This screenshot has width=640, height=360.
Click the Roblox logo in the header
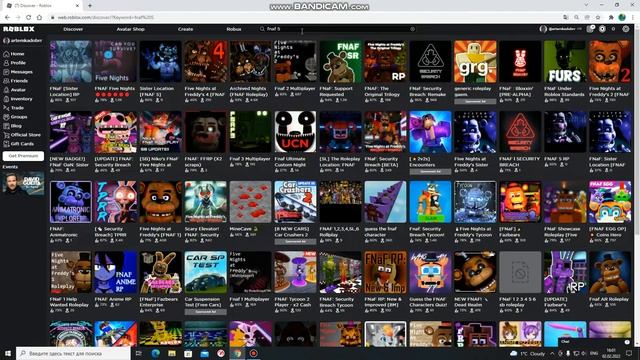19,29
